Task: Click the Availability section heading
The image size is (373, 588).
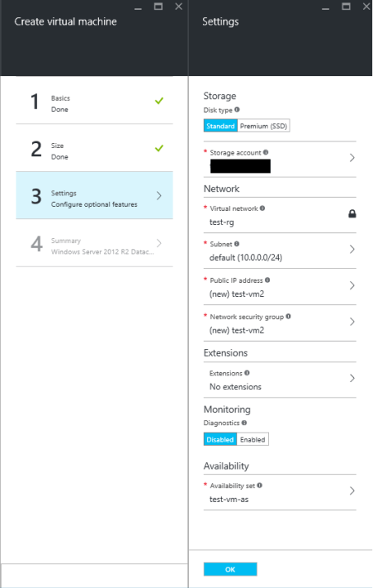Action: pos(227,466)
